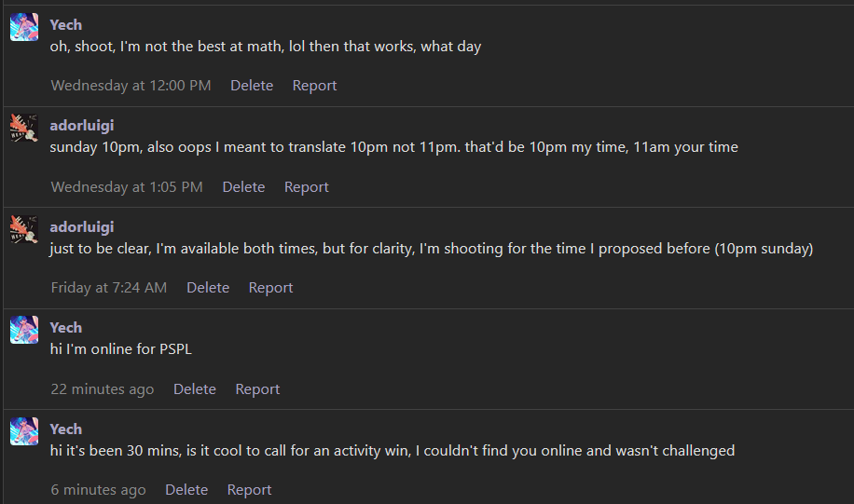
Task: Report the Wednesday 1:05 PM message
Action: pos(306,186)
